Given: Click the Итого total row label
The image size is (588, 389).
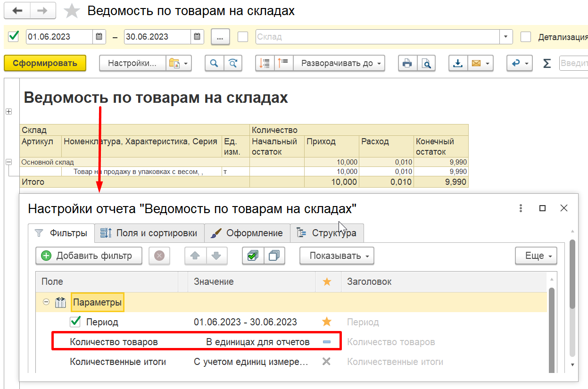Looking at the screenshot, I should point(33,182).
